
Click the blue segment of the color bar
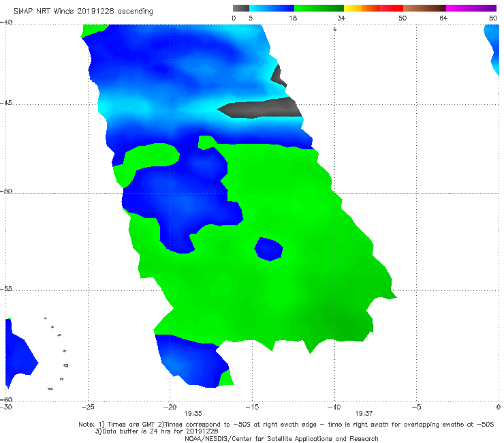tap(272, 8)
